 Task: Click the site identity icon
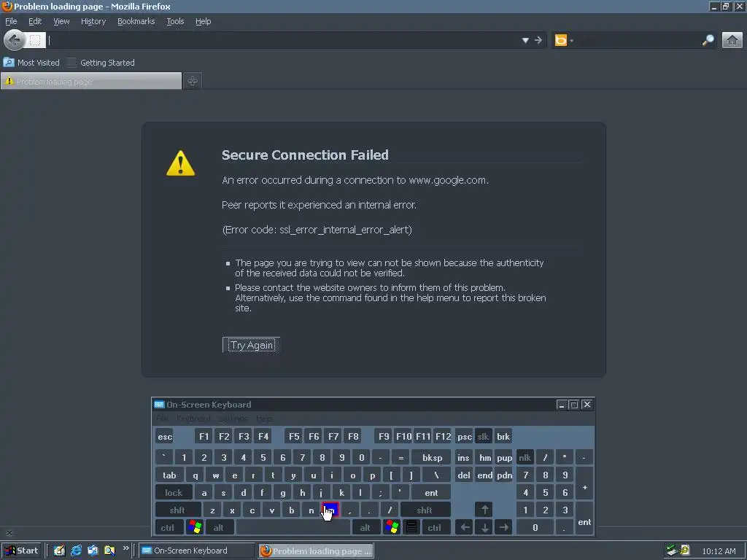pos(35,41)
